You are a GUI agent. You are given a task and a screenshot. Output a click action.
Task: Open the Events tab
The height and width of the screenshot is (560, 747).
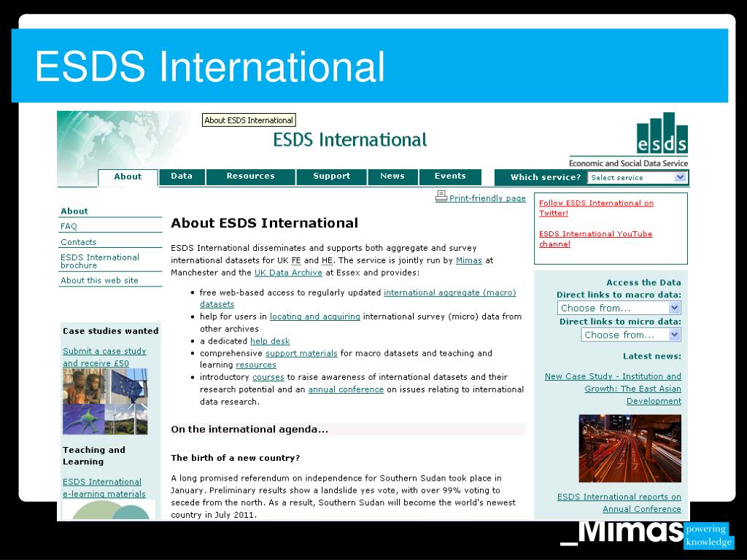(450, 176)
